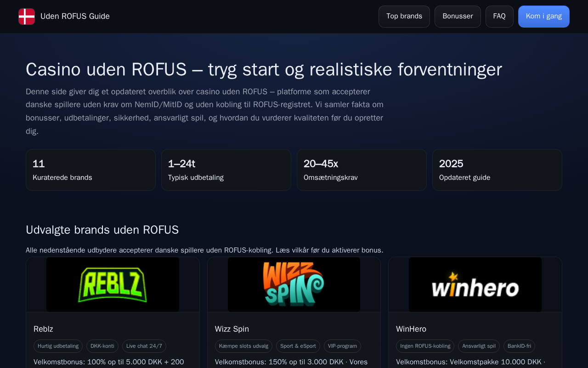This screenshot has height=368, width=588.
Task: Click the Ansvarligt spil tag
Action: pyautogui.click(x=479, y=346)
